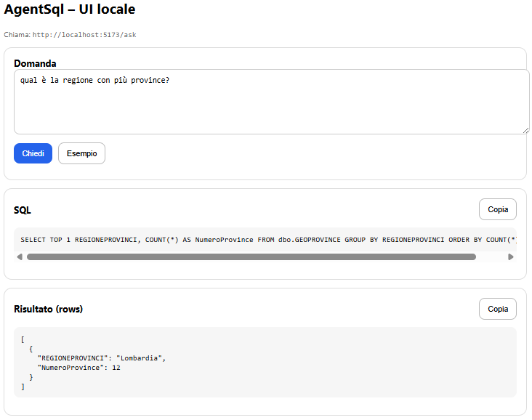Image resolution: width=532 pixels, height=420 pixels.
Task: Click the localhost:5173/ask endpoint text
Action: point(84,35)
